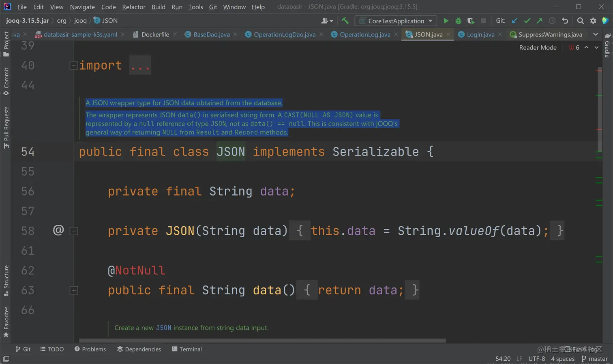Image resolution: width=613 pixels, height=364 pixels.
Task: Expand the data() method body fold
Action: [x=74, y=290]
